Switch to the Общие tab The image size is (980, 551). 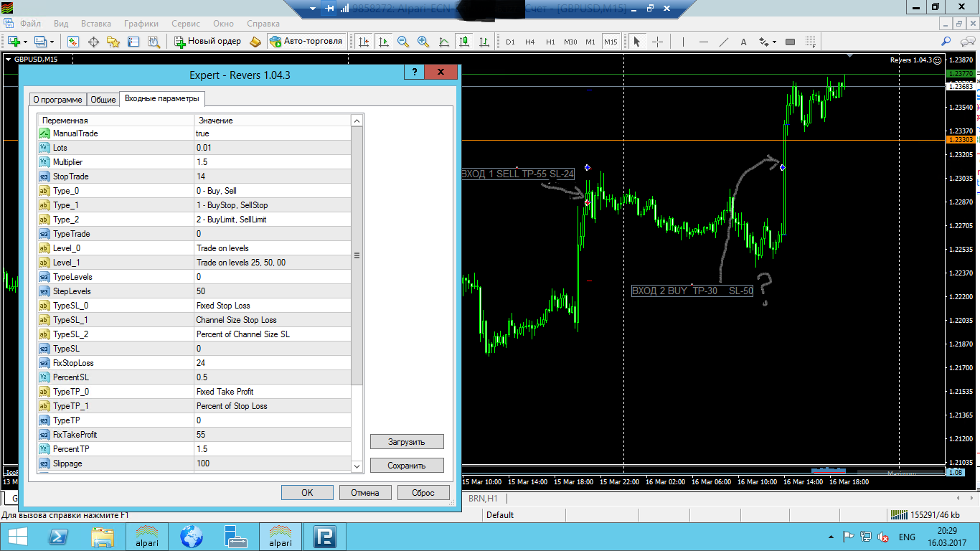pyautogui.click(x=103, y=100)
